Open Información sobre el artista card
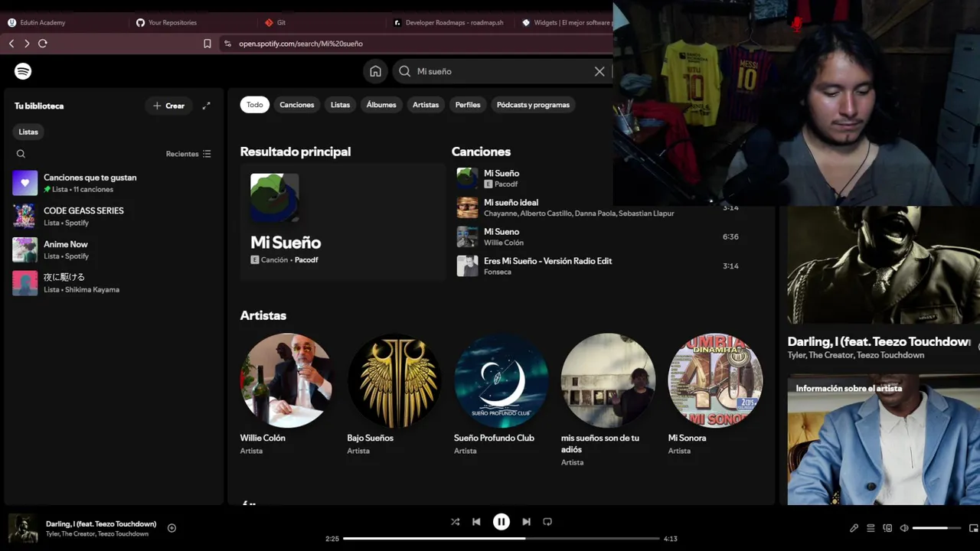The height and width of the screenshot is (551, 980). point(884,439)
